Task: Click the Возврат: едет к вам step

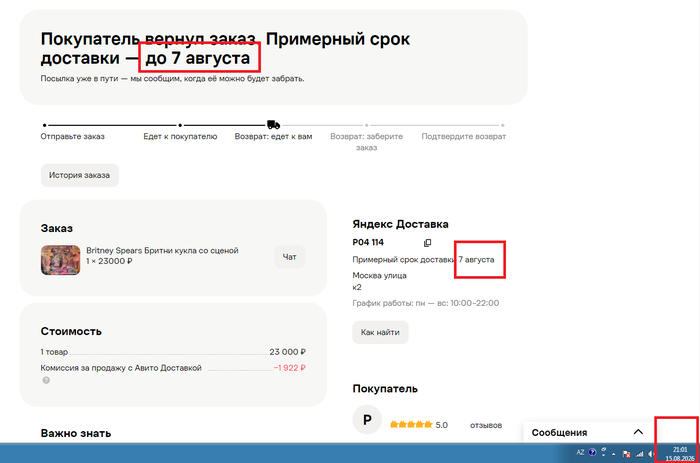Action: 273,137
